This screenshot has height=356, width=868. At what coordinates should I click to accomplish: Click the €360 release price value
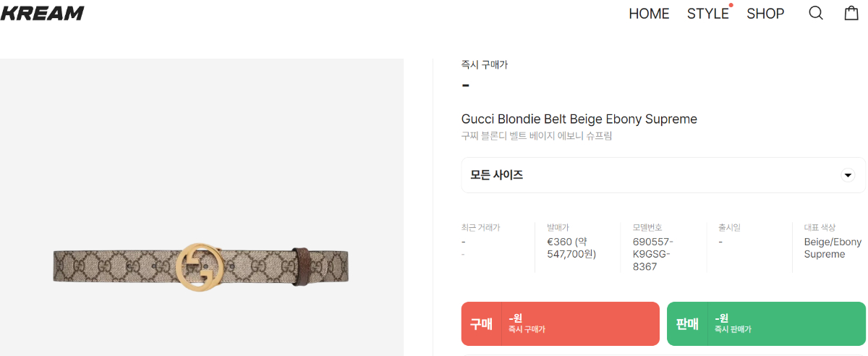[x=571, y=248]
